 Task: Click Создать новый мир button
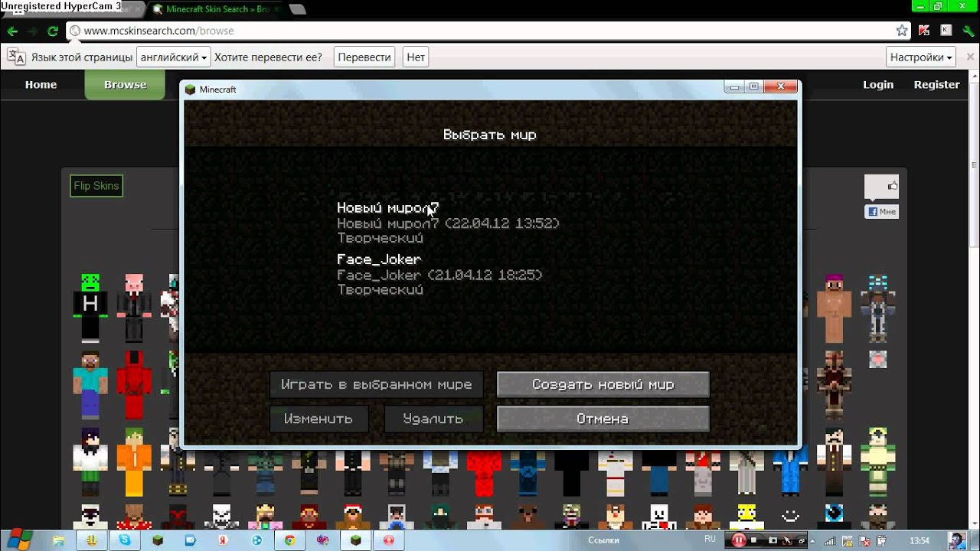603,384
